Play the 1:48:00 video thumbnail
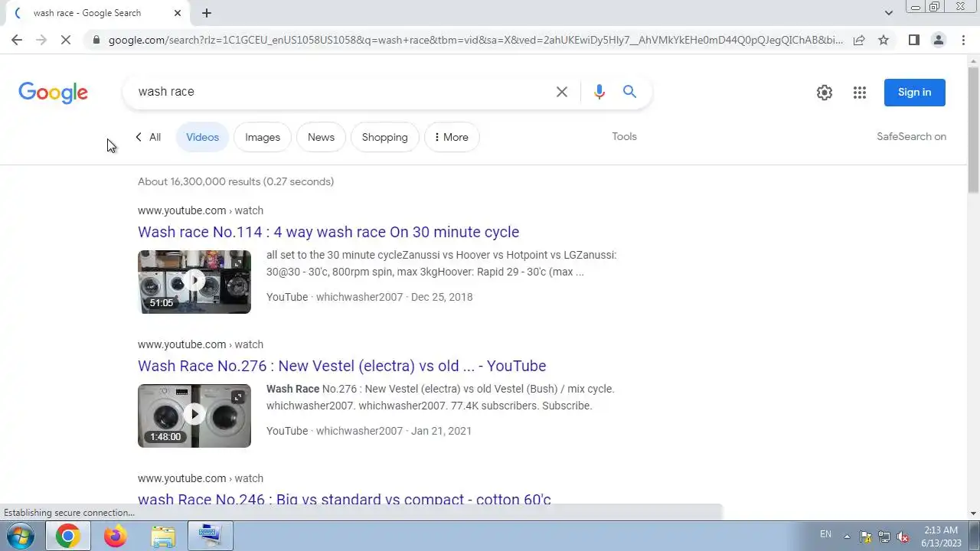 pyautogui.click(x=194, y=416)
